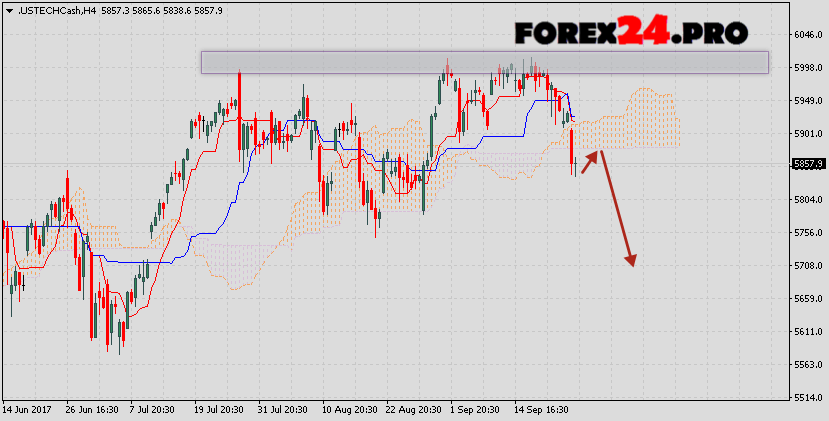Click the 5901.0 price level label
Image resolution: width=829 pixels, height=421 pixels.
coord(807,134)
